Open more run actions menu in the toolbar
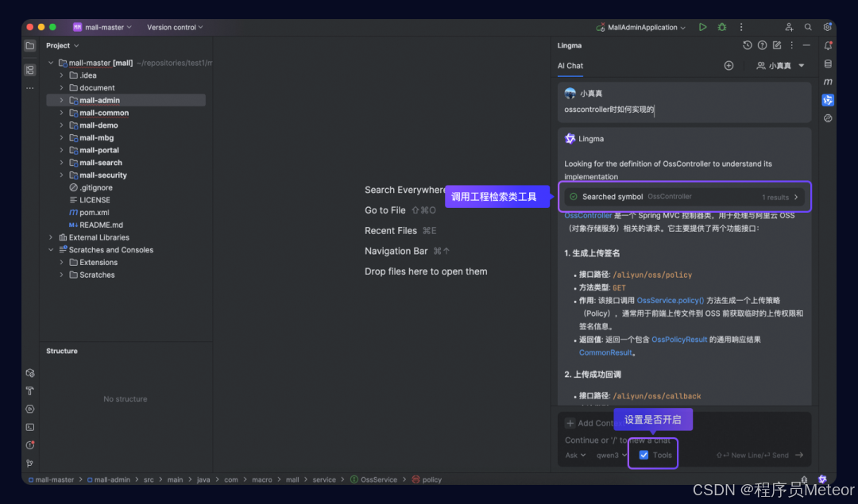The image size is (858, 504). (741, 27)
